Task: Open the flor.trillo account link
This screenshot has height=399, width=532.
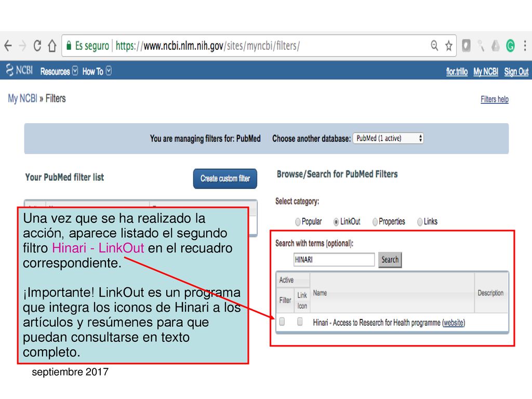Action: [x=457, y=72]
